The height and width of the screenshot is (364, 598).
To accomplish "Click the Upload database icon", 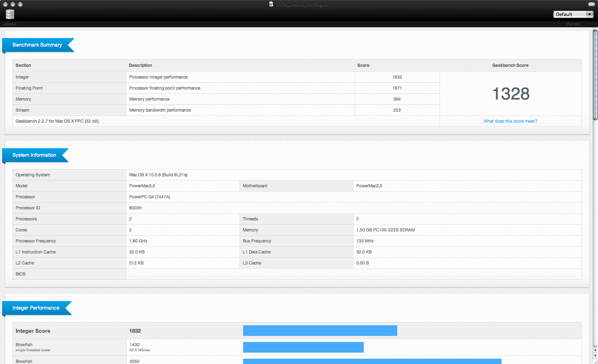I will (x=10, y=14).
